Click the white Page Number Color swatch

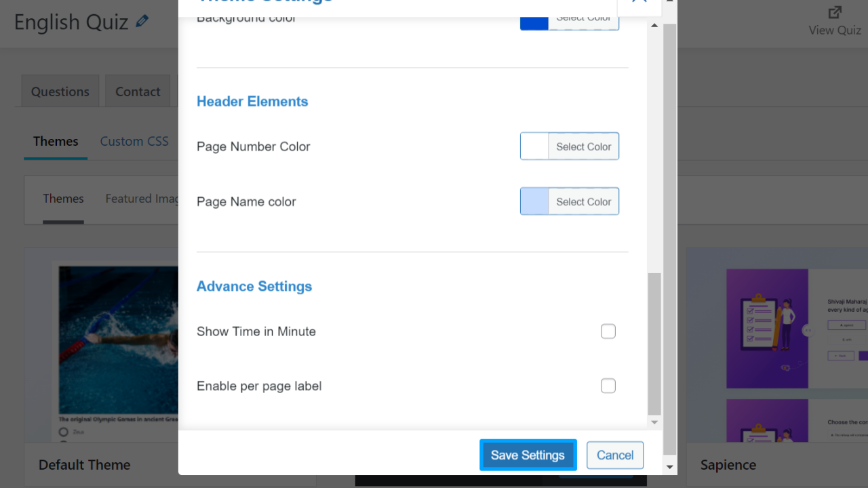pyautogui.click(x=534, y=146)
